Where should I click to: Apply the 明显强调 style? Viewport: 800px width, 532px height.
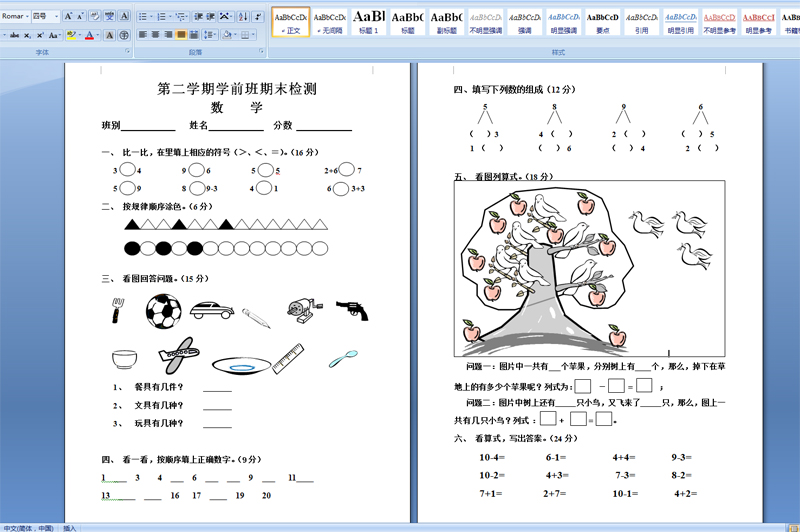pos(564,22)
